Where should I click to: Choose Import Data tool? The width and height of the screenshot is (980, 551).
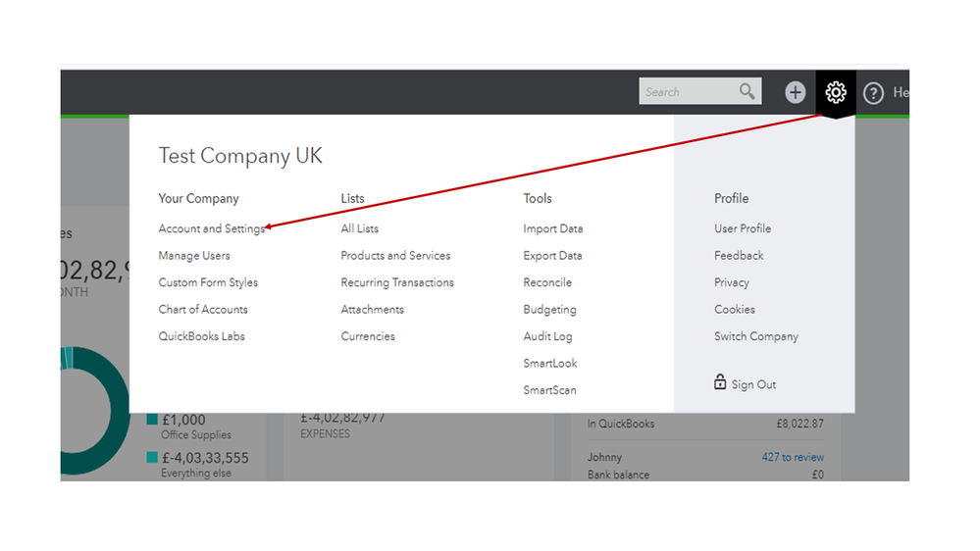pos(553,228)
